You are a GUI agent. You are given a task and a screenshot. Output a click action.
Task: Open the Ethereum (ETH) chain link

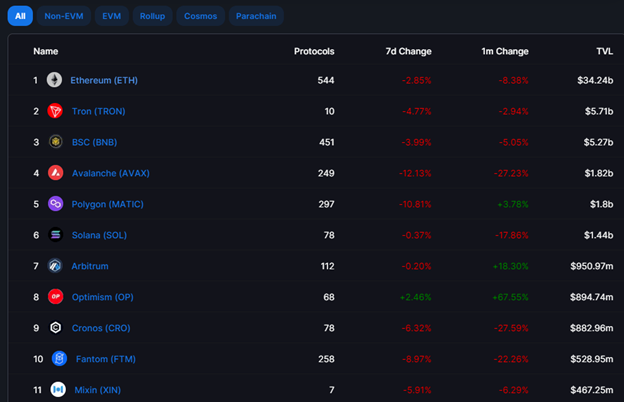(x=104, y=80)
